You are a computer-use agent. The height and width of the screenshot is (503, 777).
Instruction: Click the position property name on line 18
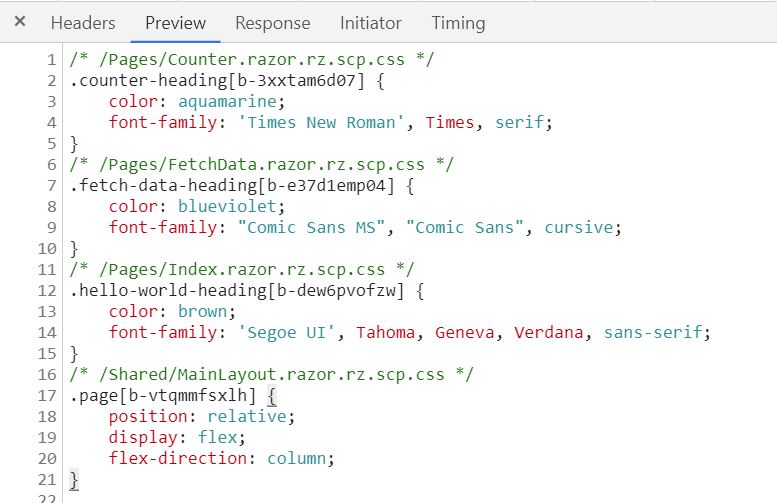148,417
